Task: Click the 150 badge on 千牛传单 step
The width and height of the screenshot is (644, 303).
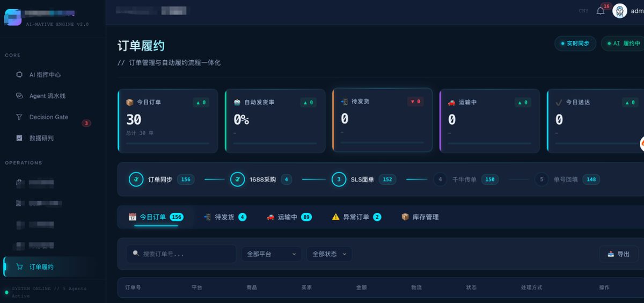Action: [489, 179]
